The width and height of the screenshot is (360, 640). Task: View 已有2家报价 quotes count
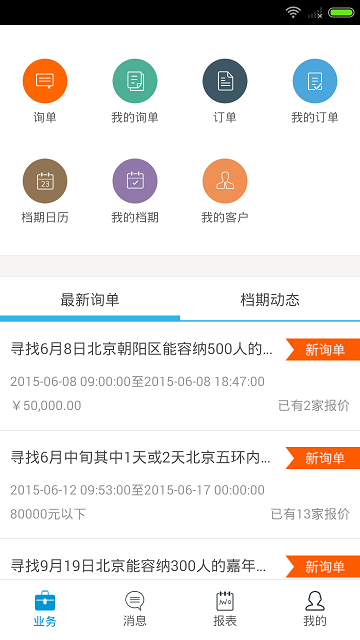pos(314,405)
